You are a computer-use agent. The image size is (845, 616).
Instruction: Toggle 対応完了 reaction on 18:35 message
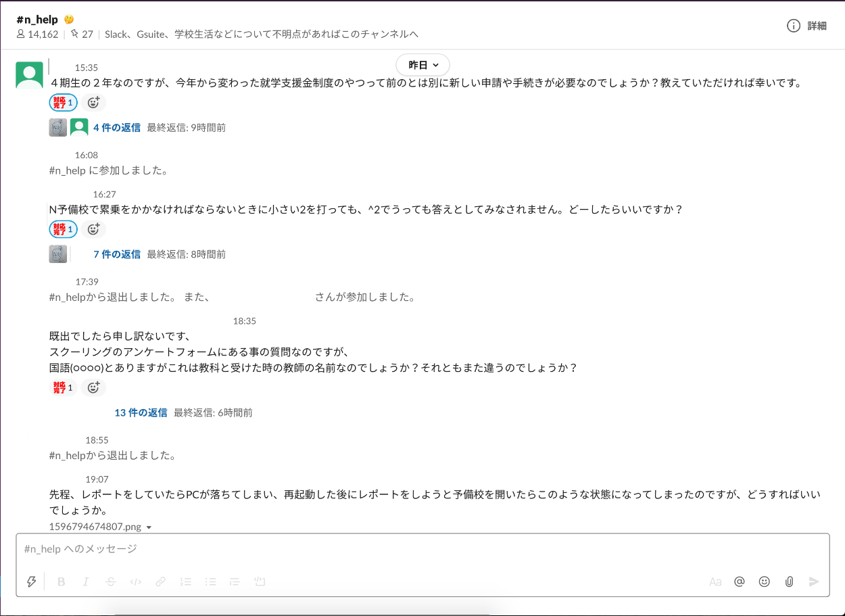coord(63,387)
